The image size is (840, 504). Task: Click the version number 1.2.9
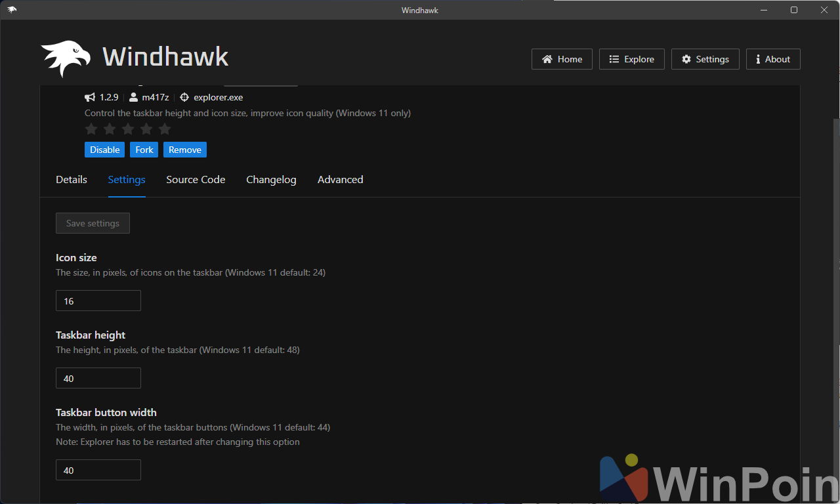(109, 97)
